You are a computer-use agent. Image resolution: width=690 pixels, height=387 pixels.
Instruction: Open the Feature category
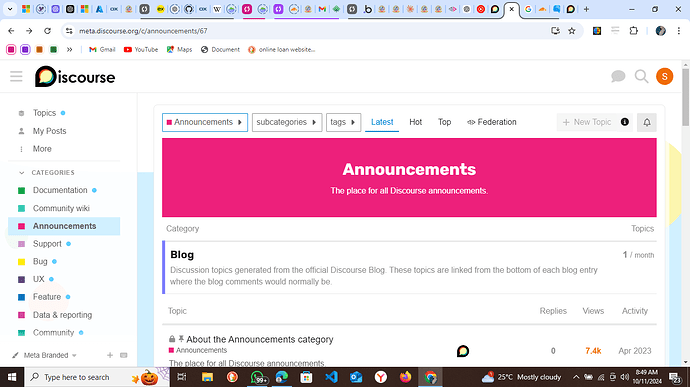tap(47, 297)
